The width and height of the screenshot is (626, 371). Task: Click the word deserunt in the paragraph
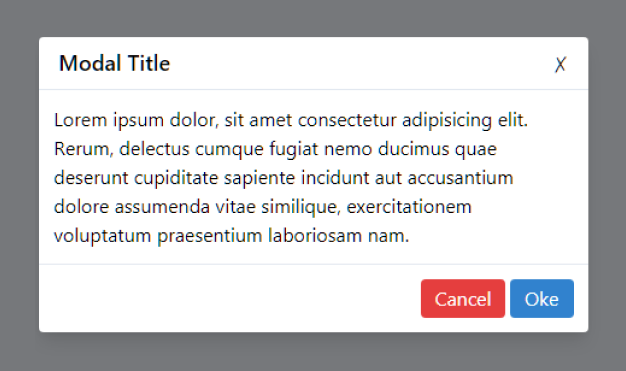click(x=91, y=178)
